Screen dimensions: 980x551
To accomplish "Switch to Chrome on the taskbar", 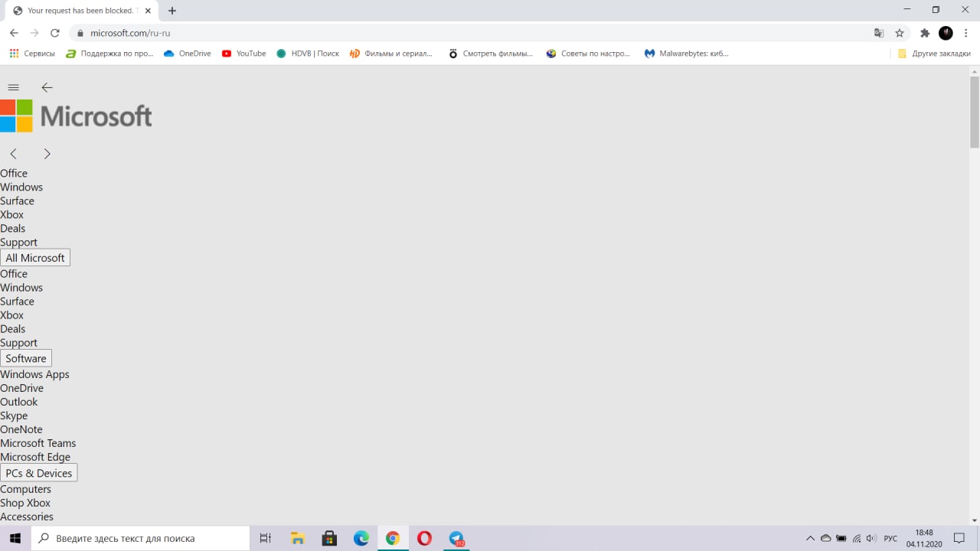I will coord(393,538).
